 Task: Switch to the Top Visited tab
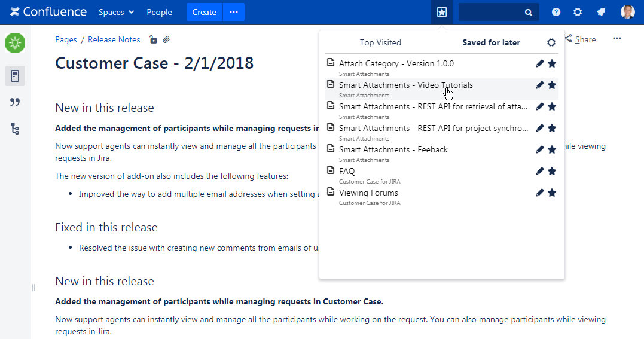(x=380, y=42)
